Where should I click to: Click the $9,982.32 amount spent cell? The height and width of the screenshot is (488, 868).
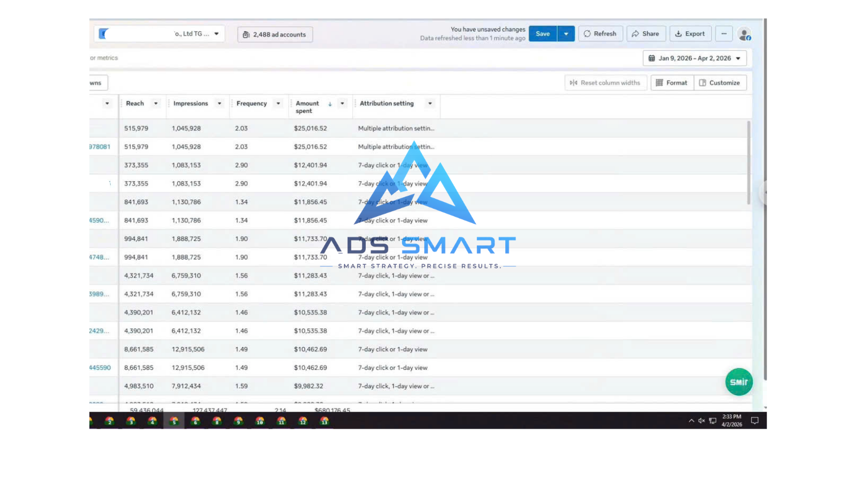[308, 386]
